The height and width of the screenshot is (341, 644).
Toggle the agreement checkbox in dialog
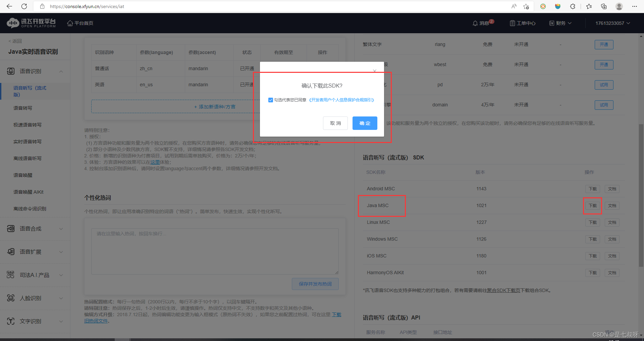271,100
